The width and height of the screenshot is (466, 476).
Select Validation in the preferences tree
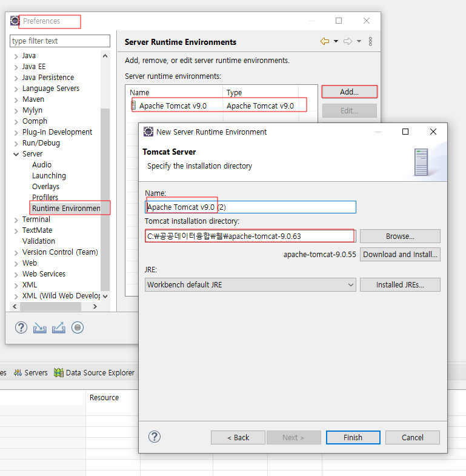pyautogui.click(x=39, y=241)
